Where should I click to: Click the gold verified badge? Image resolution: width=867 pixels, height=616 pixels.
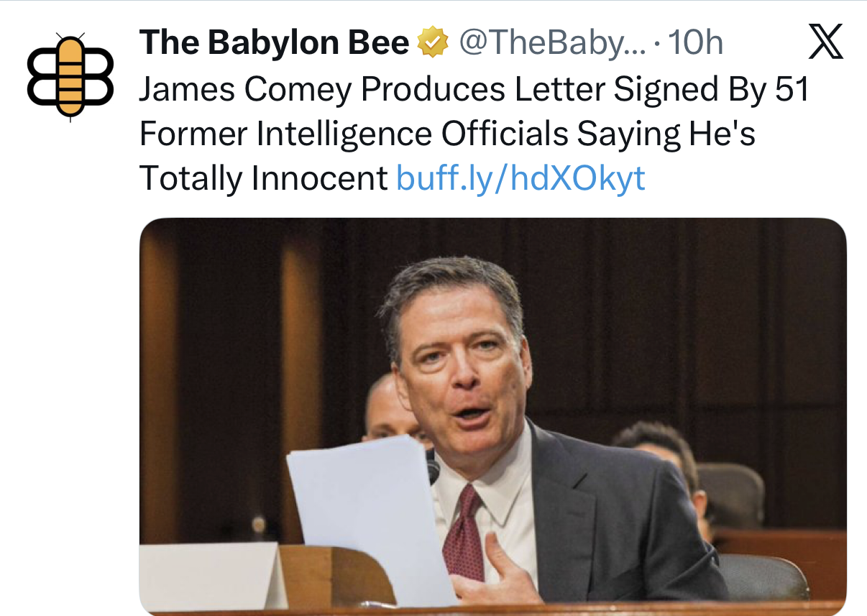coord(433,45)
